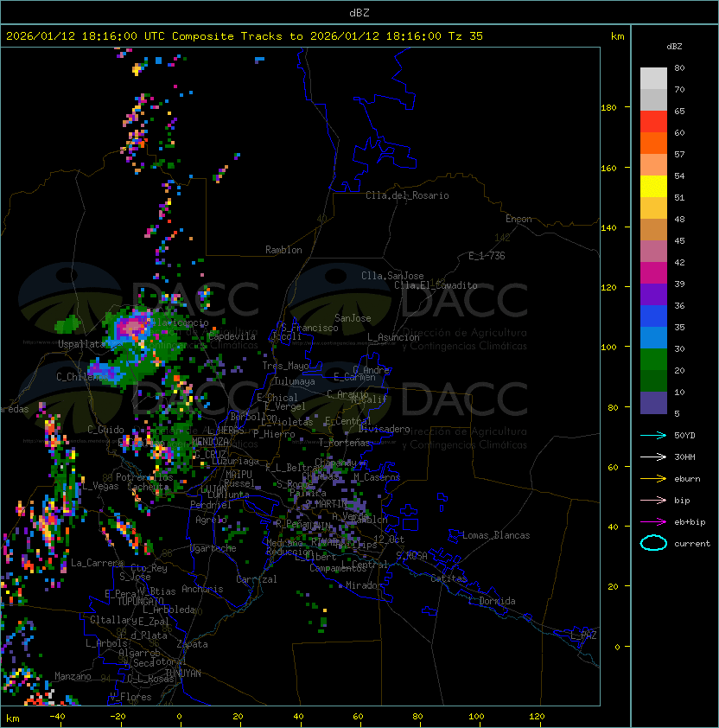Click the 'Catitas' map label
Viewport: 719px width, 728px height.
click(x=449, y=578)
